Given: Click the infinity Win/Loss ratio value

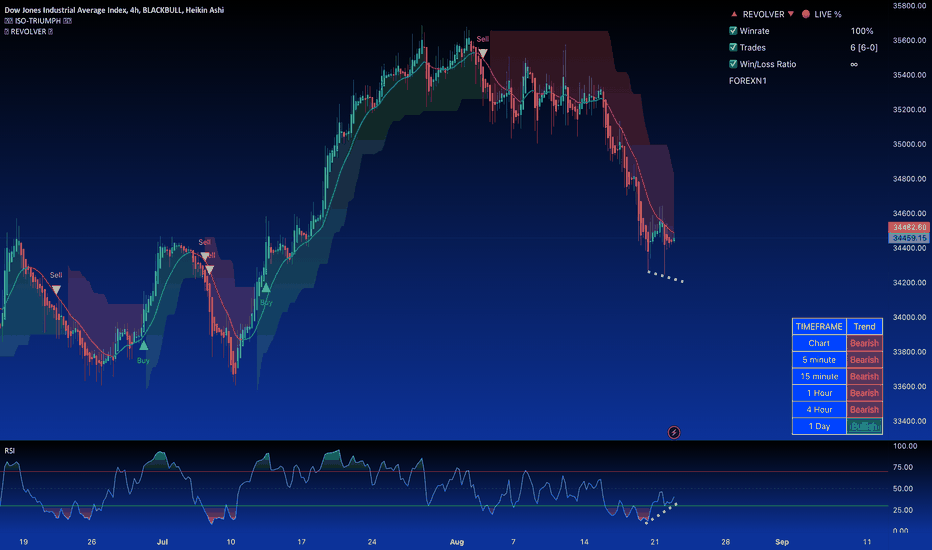Looking at the screenshot, I should [x=854, y=64].
